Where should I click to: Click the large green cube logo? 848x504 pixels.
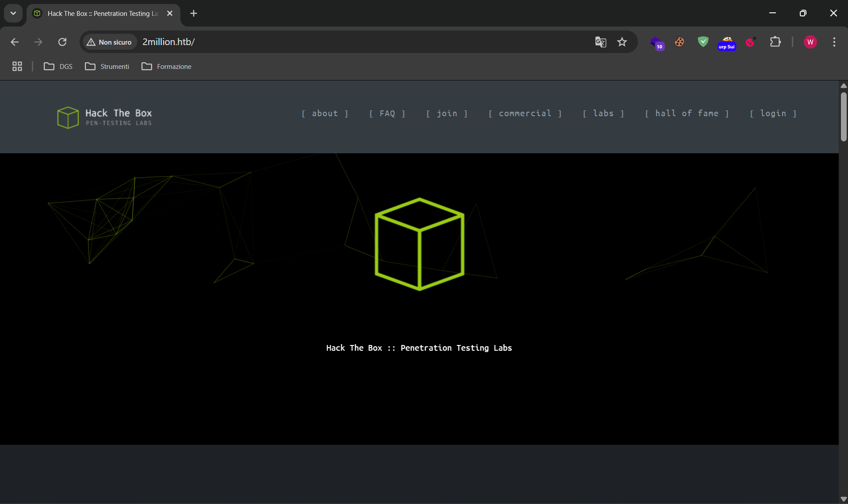[x=420, y=244]
